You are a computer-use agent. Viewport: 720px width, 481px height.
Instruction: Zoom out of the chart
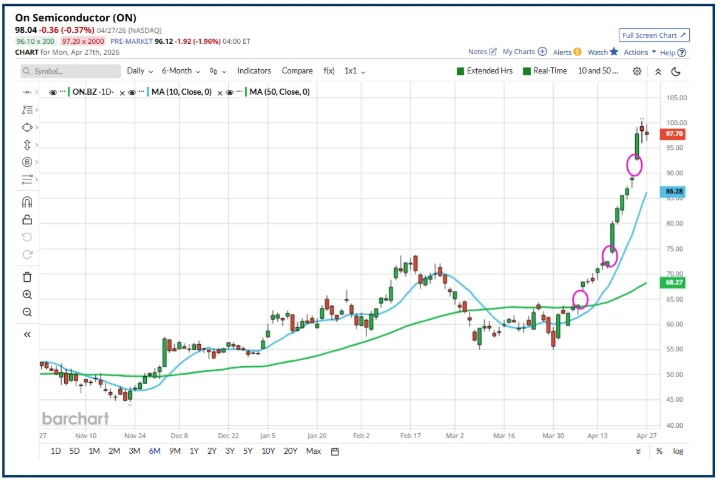pos(27,312)
